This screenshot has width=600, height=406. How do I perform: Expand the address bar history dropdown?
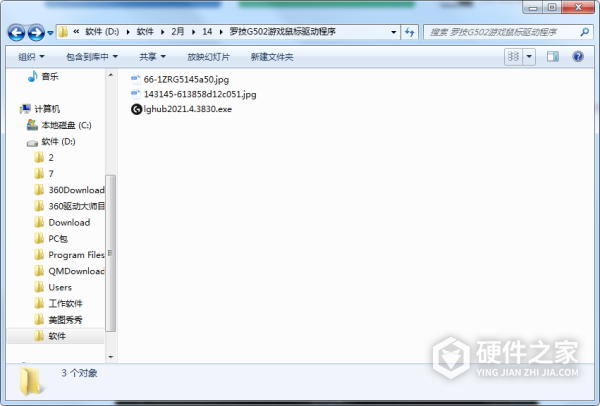click(393, 32)
